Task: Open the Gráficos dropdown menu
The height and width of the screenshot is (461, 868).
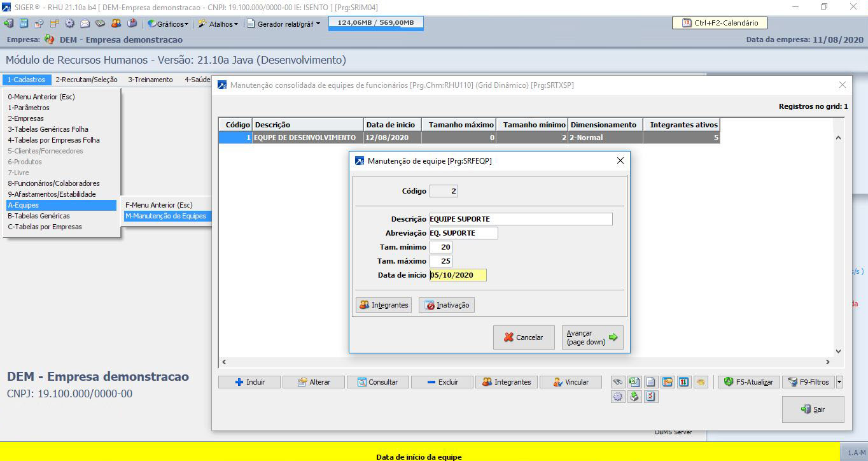Action: click(169, 24)
